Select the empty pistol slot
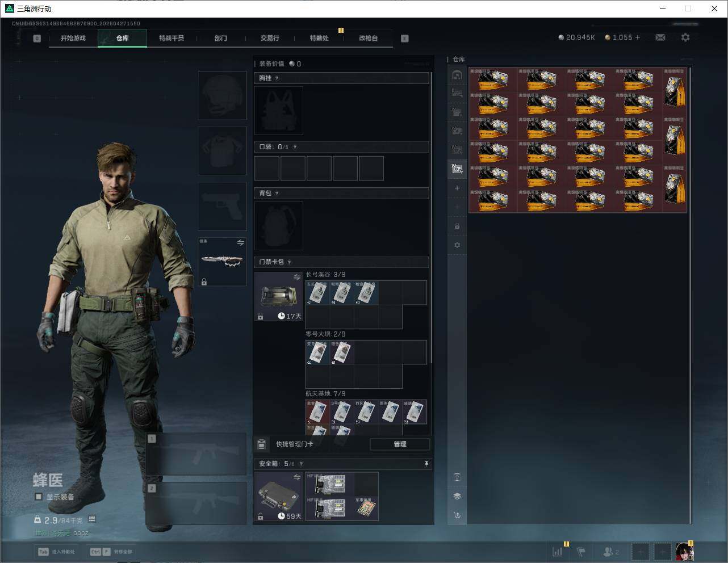The width and height of the screenshot is (728, 563). [222, 206]
